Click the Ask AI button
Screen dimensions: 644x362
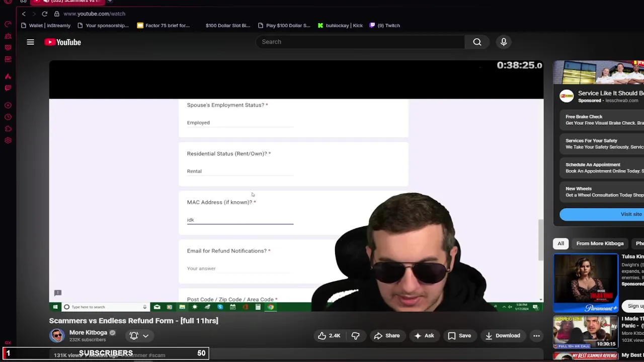click(x=423, y=335)
